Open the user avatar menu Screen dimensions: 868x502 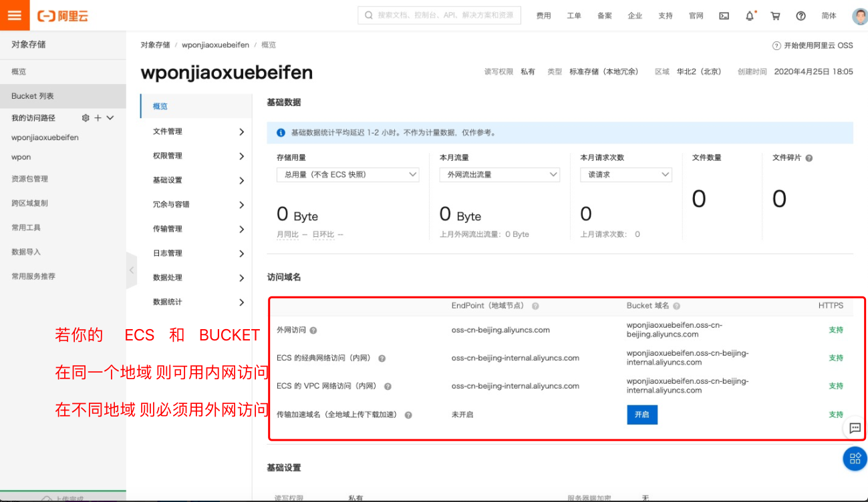point(860,16)
